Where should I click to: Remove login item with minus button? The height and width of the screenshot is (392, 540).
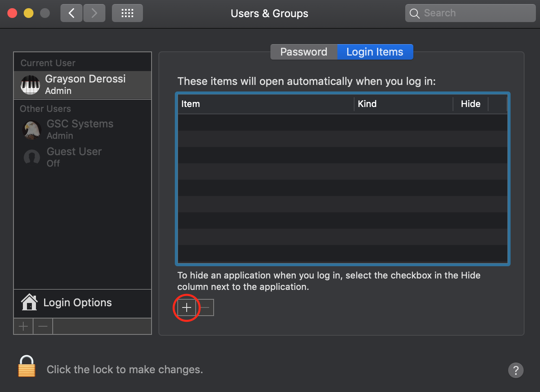205,307
